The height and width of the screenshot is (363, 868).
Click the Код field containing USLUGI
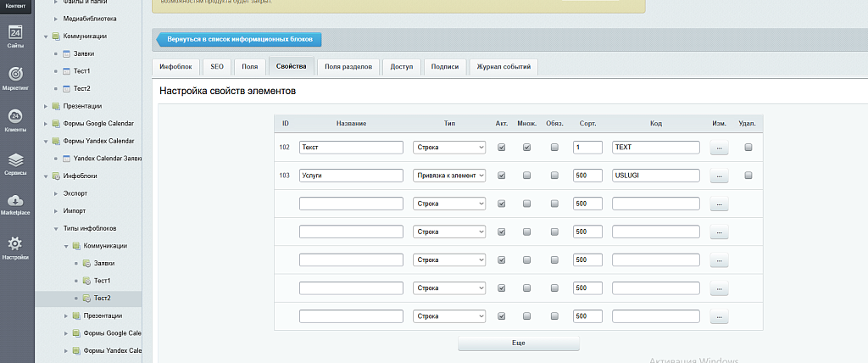point(655,176)
